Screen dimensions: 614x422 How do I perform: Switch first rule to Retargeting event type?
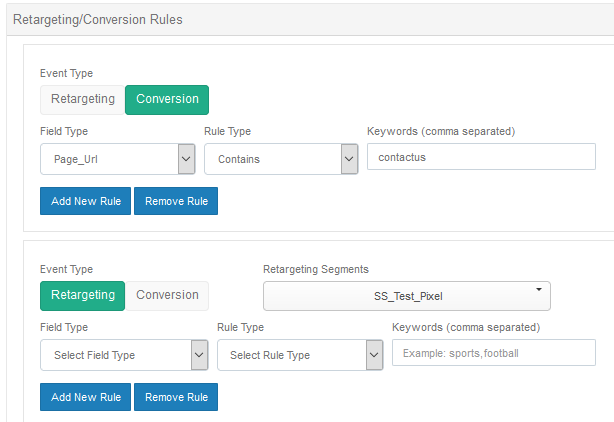tap(83, 99)
